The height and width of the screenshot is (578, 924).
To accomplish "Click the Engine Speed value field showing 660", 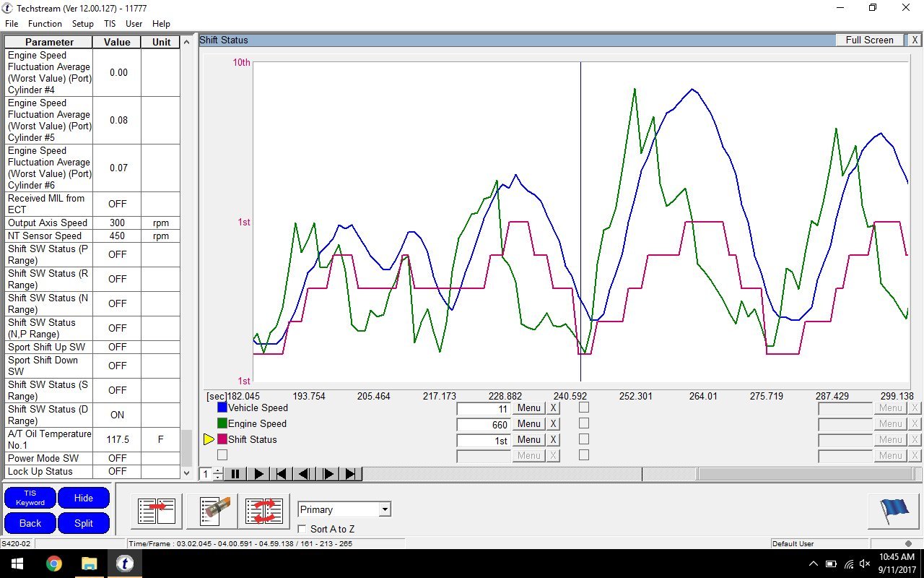I will tap(484, 424).
